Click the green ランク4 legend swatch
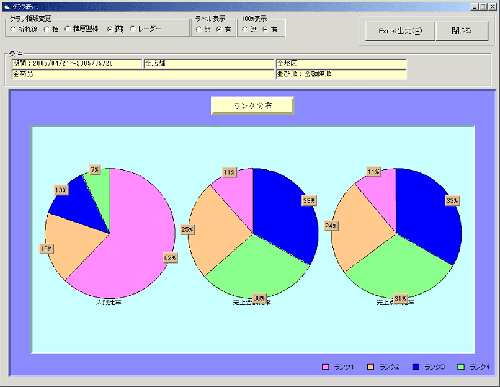The image size is (500, 387). click(461, 367)
